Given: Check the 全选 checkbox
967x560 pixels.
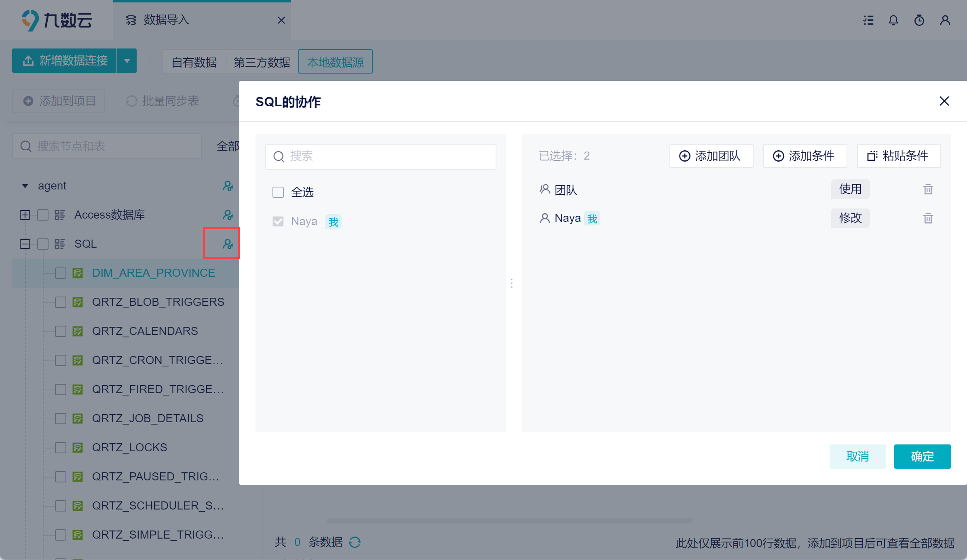Looking at the screenshot, I should point(278,192).
